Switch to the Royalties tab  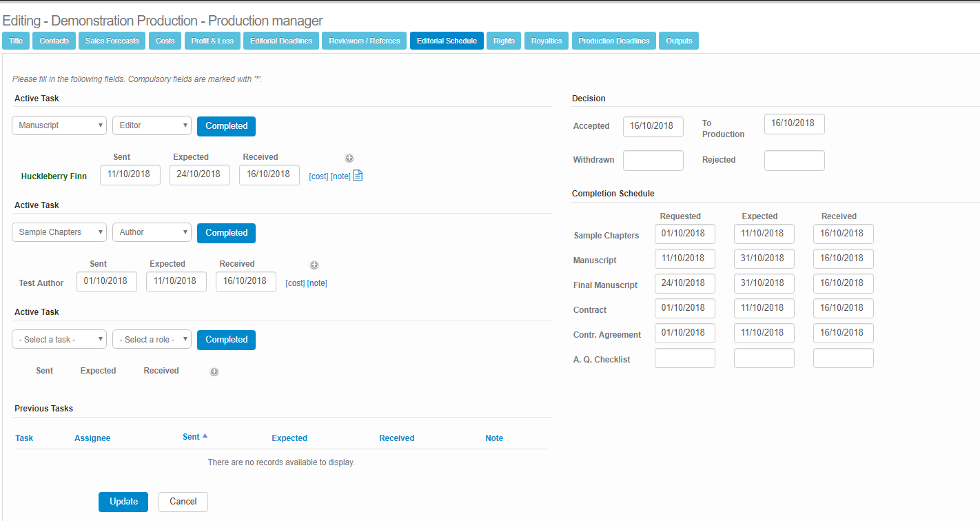click(x=547, y=41)
